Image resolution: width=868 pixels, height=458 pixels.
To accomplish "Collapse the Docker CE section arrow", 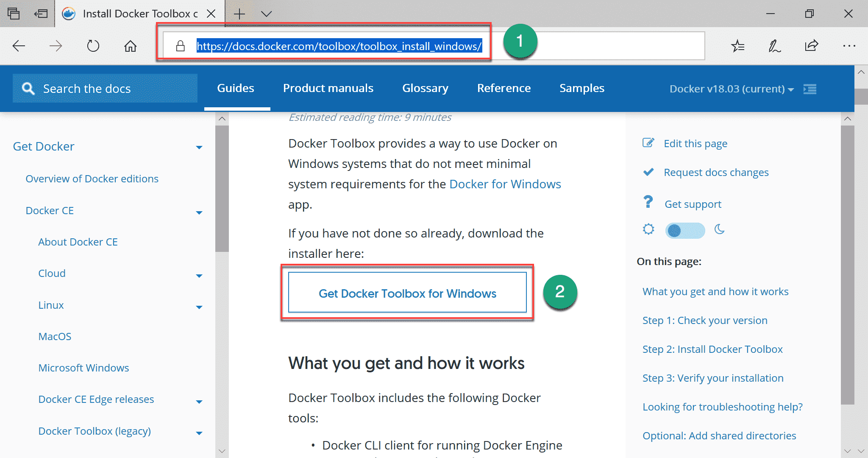I will [x=199, y=212].
